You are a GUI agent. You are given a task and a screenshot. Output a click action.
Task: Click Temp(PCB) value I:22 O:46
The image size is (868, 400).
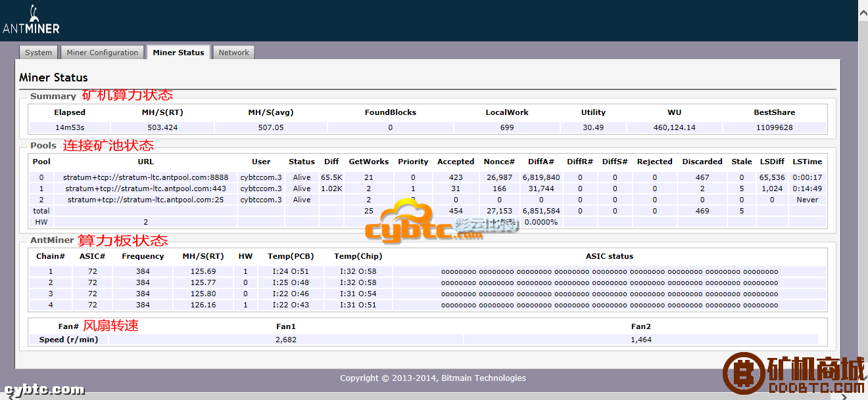click(x=291, y=294)
